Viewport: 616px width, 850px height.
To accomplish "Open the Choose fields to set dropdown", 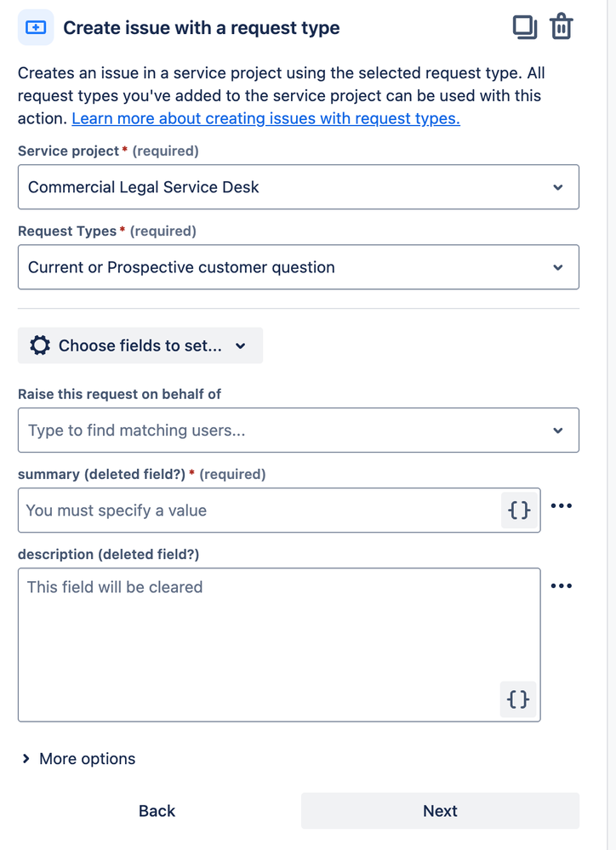I will pyautogui.click(x=140, y=345).
